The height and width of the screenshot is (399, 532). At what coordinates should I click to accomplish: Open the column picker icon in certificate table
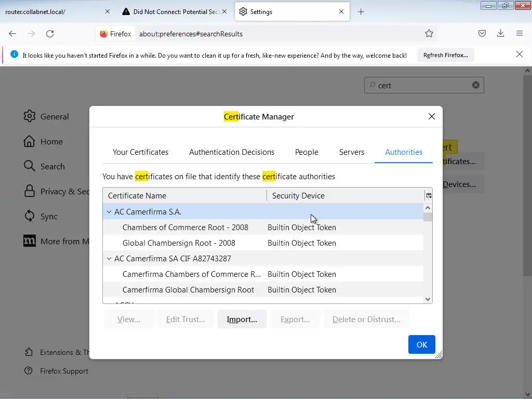pos(429,195)
